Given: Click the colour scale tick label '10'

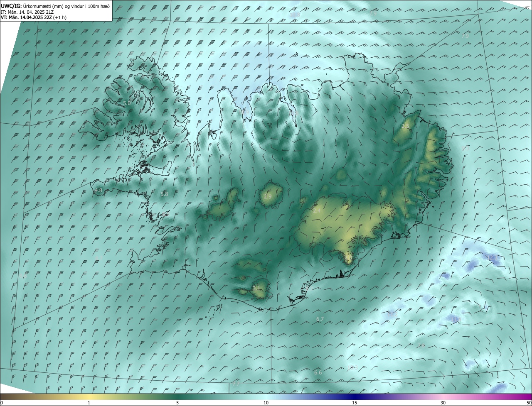Looking at the screenshot, I should tap(266, 403).
